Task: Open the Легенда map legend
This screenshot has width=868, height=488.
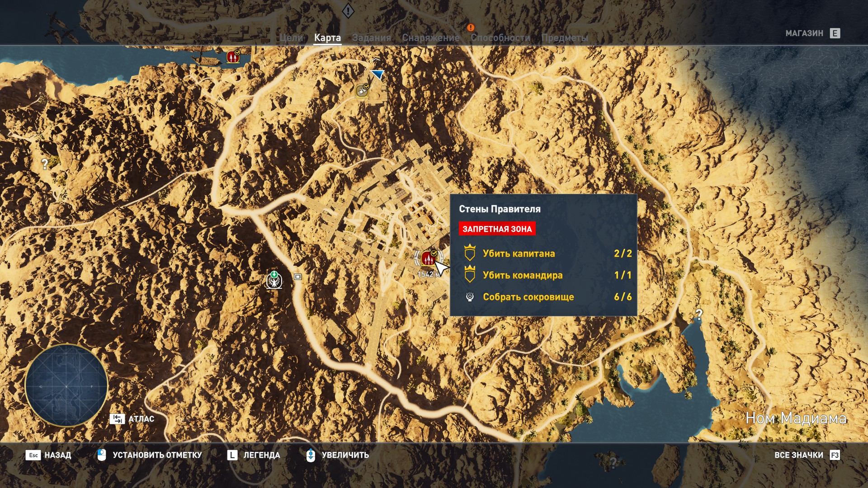Action: coord(232,455)
